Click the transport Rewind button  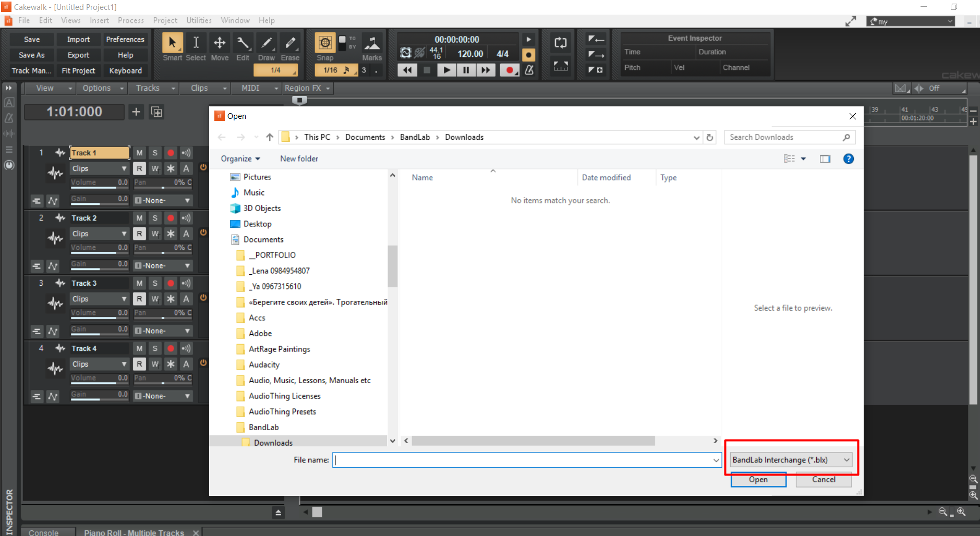pos(407,70)
